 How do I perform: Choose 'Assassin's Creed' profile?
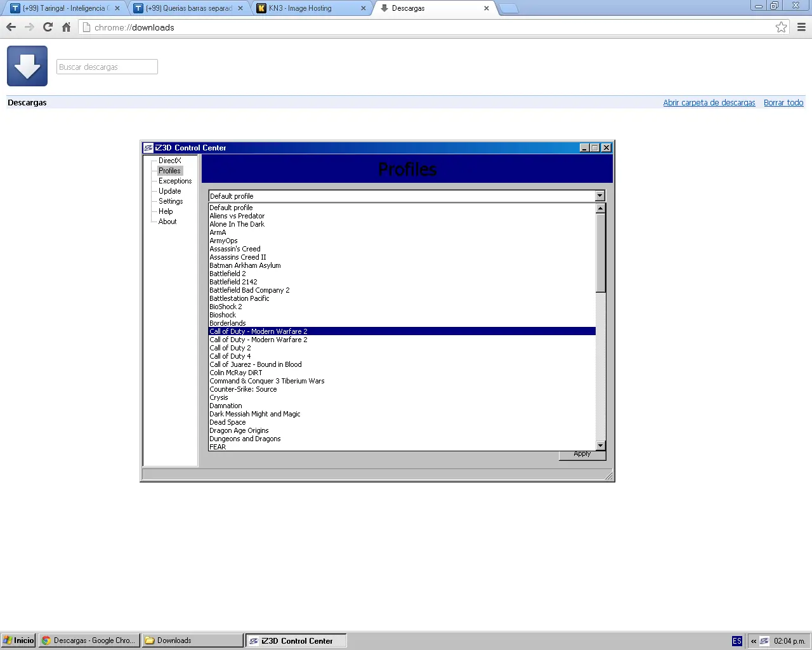point(402,249)
